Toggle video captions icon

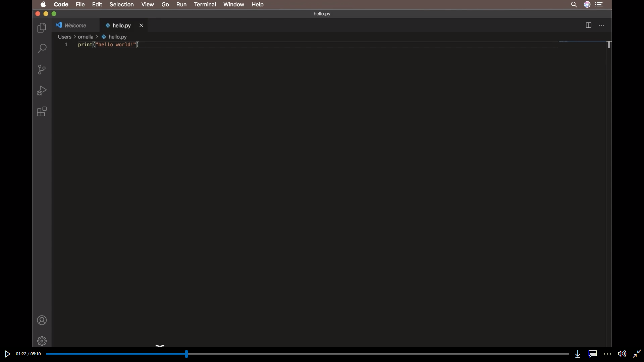click(592, 354)
